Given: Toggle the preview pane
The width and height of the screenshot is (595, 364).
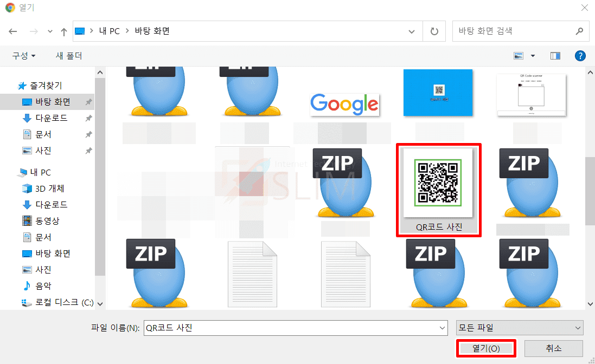Looking at the screenshot, I should pyautogui.click(x=555, y=56).
